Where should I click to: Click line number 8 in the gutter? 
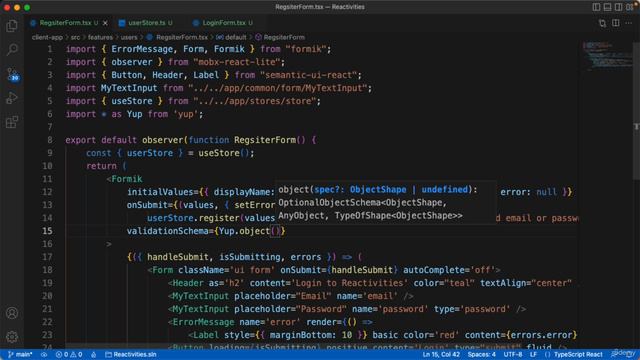(49, 140)
